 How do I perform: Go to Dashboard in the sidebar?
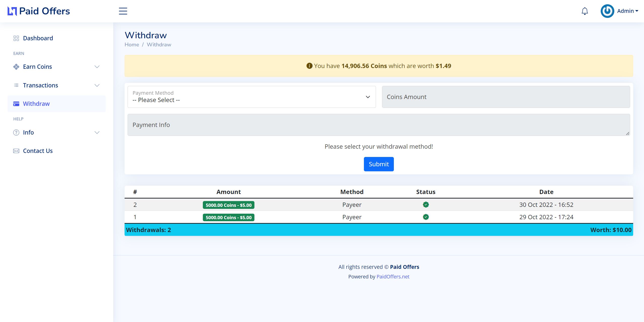[x=38, y=38]
